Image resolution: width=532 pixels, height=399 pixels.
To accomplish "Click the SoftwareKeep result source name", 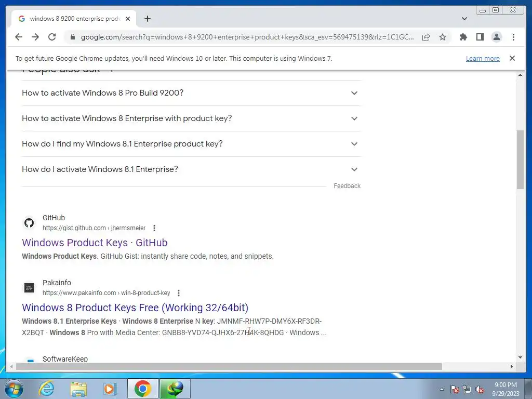I will click(x=65, y=358).
